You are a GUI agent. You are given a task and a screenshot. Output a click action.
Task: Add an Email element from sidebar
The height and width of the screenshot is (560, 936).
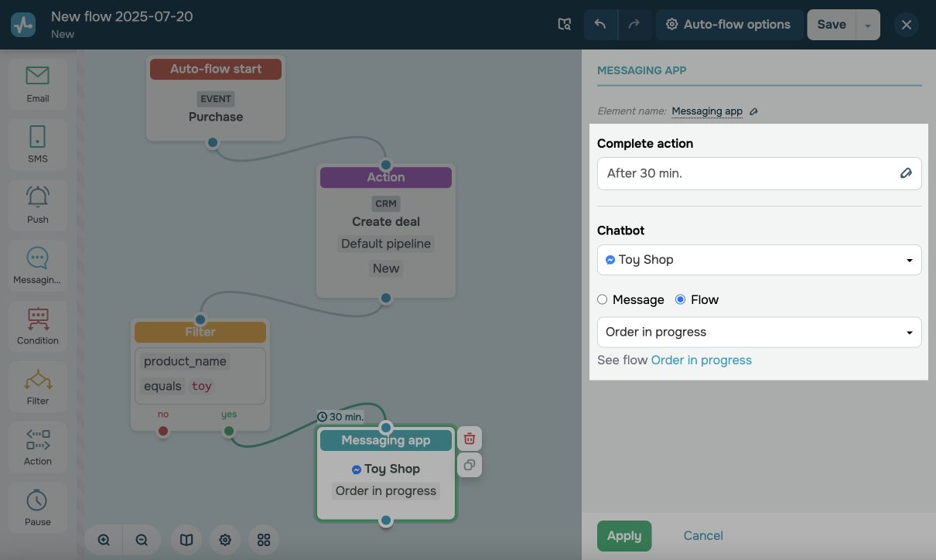click(x=38, y=84)
